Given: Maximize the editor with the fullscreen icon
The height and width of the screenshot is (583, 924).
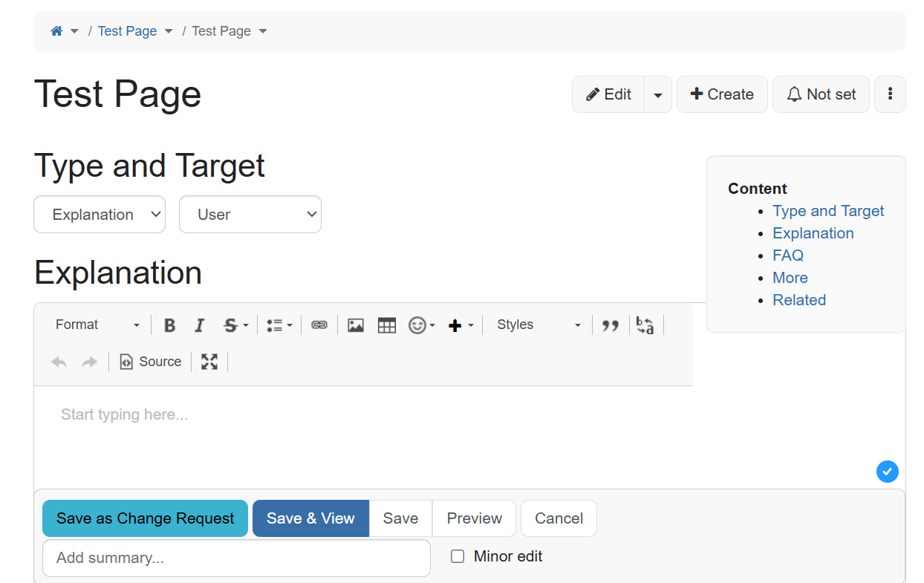Looking at the screenshot, I should [x=209, y=362].
